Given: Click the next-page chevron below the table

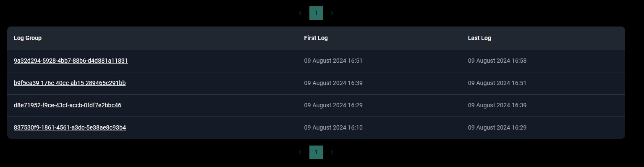Looking at the screenshot, I should coord(332,152).
